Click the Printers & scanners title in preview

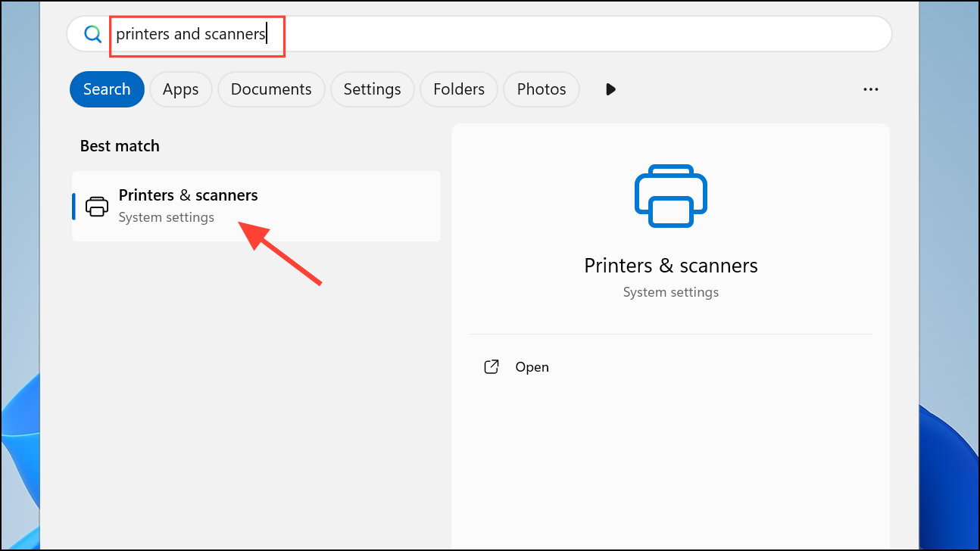[x=670, y=266]
